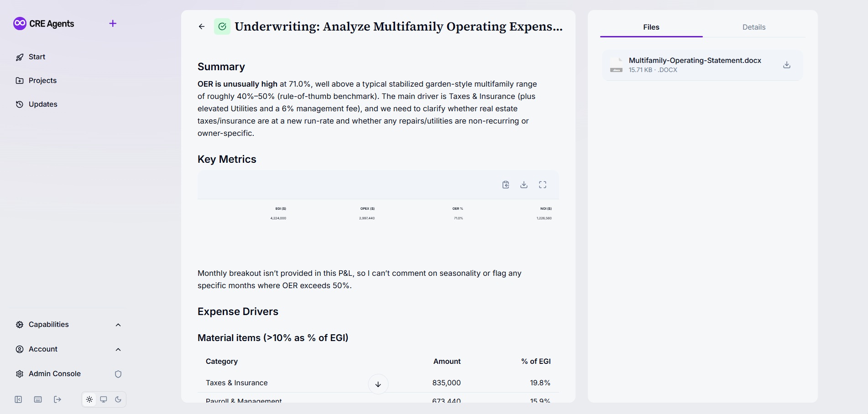Download the Multifamily-Operating-Statement.docx file
This screenshot has width=868, height=414.
(786, 65)
